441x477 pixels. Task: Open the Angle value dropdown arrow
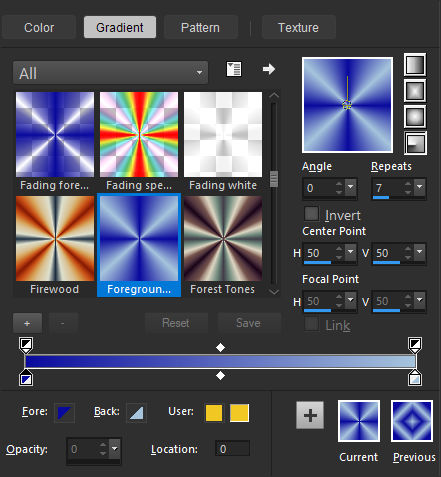351,188
